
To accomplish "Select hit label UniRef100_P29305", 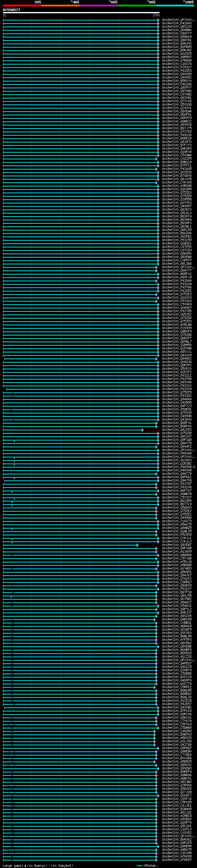I will 177,328.
